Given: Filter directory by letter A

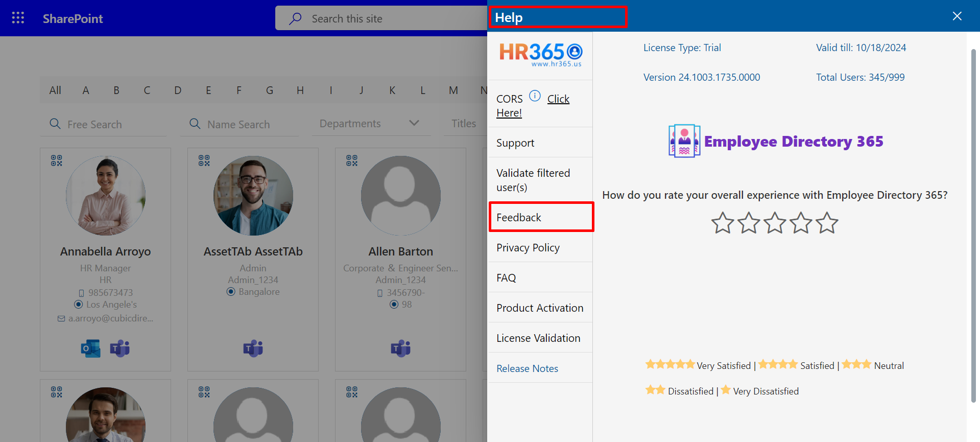Looking at the screenshot, I should pyautogui.click(x=86, y=90).
